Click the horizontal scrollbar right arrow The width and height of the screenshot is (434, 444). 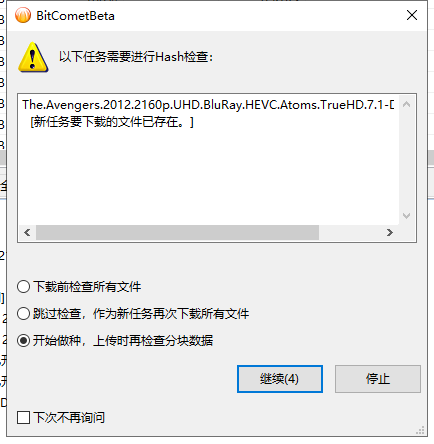[x=389, y=232]
